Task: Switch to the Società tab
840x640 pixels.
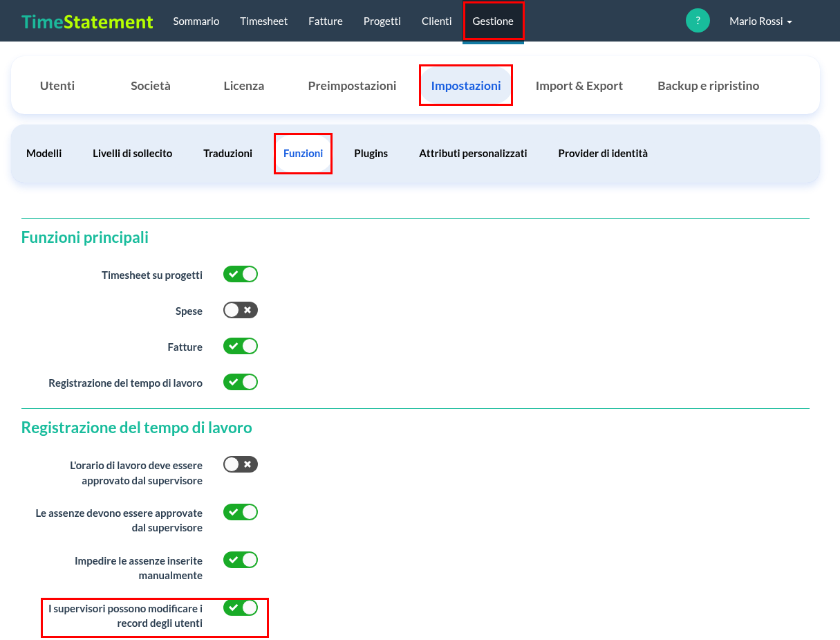Action: [x=151, y=86]
